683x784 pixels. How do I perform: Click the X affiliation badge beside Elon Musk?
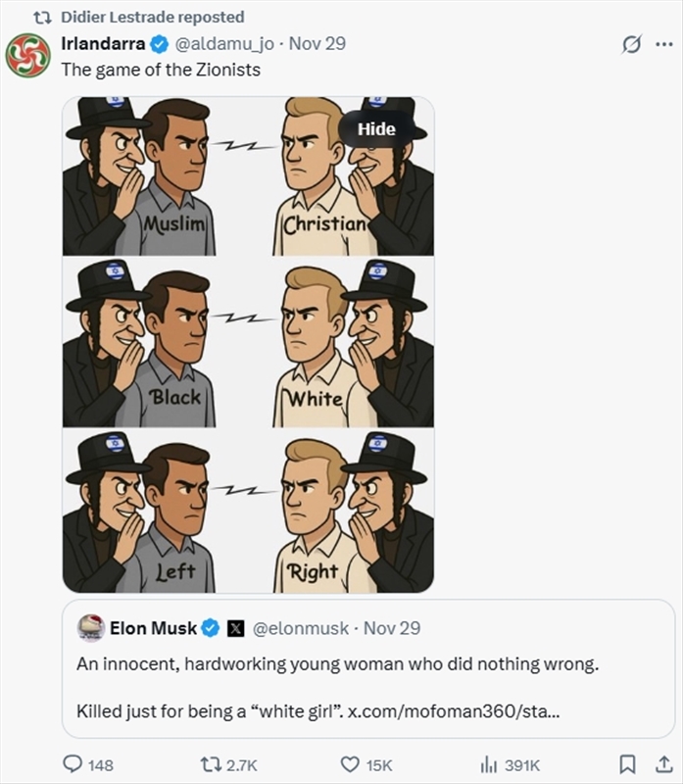click(236, 628)
